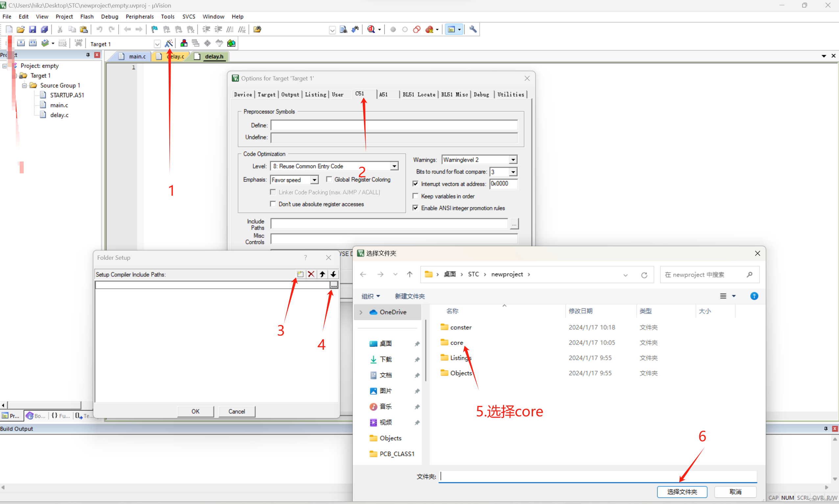Screen dimensions: 839x504
Task: Toggle Keep variables in order checkbox
Action: click(416, 196)
